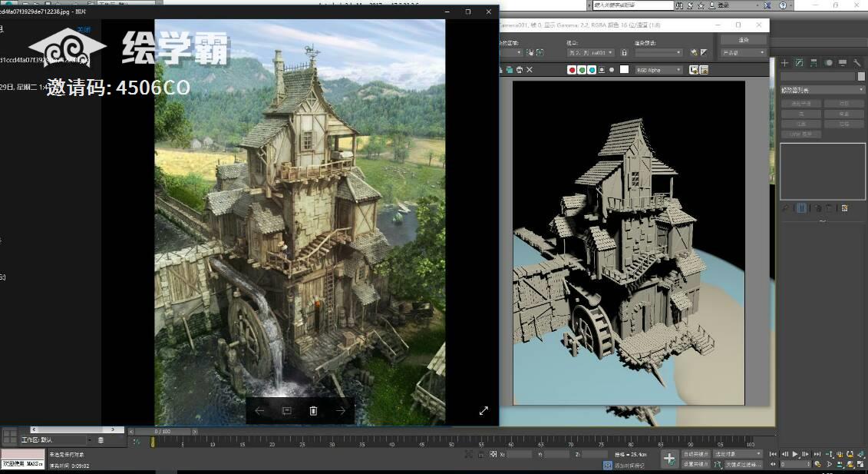Step to previous frame
Image resolution: width=868 pixels, height=474 pixels.
784,454
